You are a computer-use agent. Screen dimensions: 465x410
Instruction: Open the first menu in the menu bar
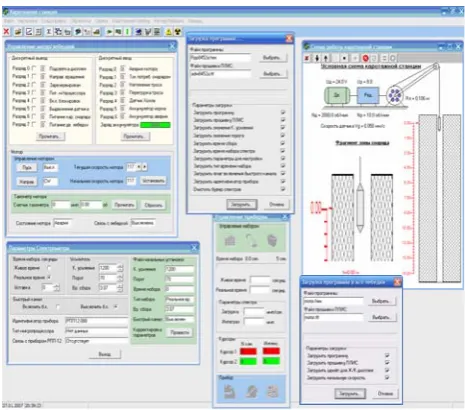coord(8,21)
